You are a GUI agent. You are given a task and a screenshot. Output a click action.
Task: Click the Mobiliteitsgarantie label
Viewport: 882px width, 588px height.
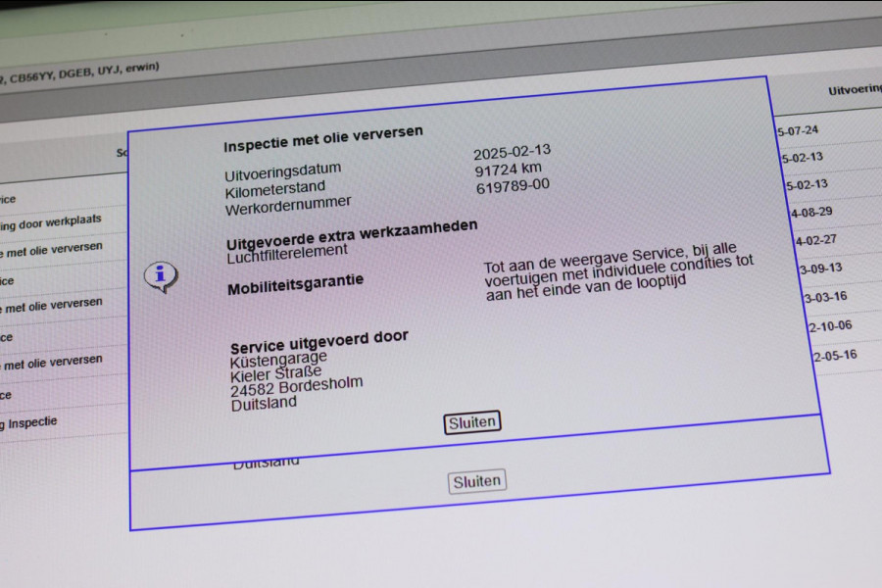295,285
